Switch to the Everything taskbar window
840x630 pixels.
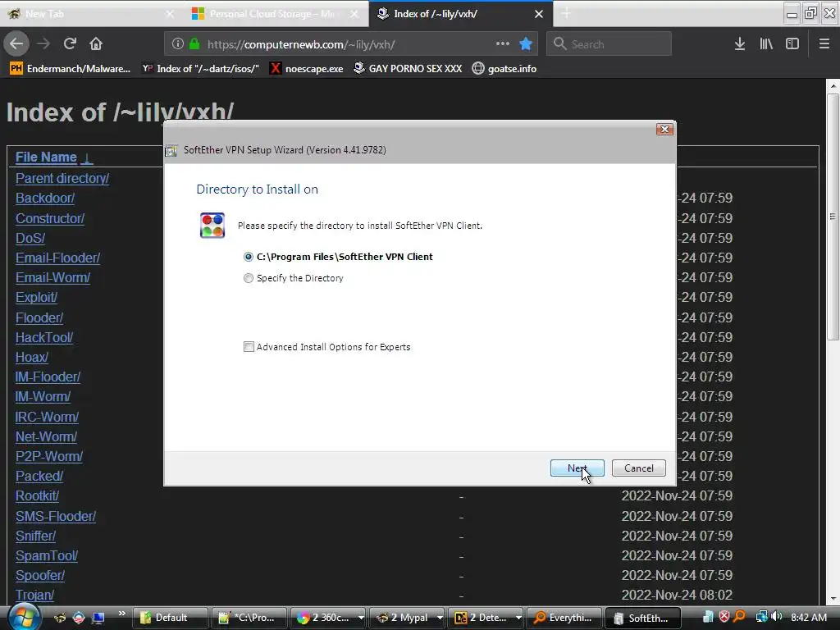point(564,618)
